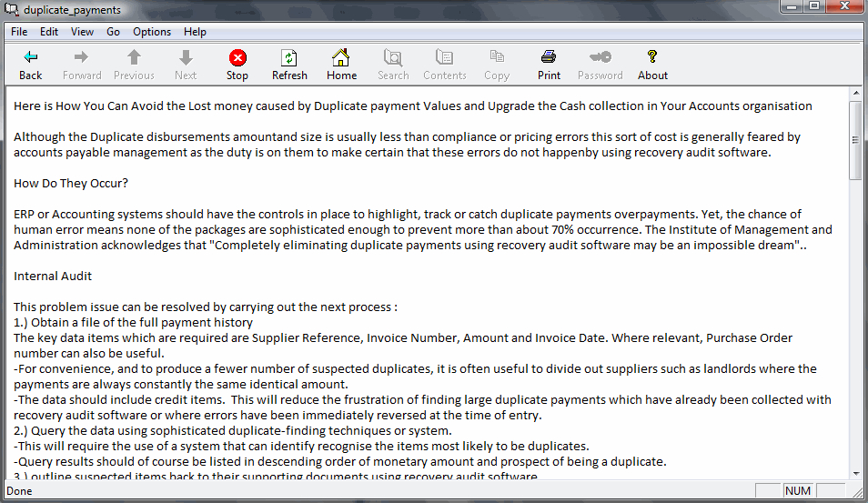Stop loading with the red Stop icon
The width and height of the screenshot is (868, 503).
(x=237, y=65)
